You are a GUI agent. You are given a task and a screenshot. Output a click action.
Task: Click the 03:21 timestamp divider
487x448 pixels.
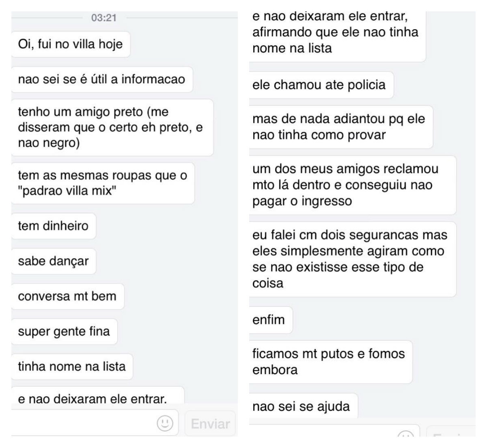coord(103,18)
